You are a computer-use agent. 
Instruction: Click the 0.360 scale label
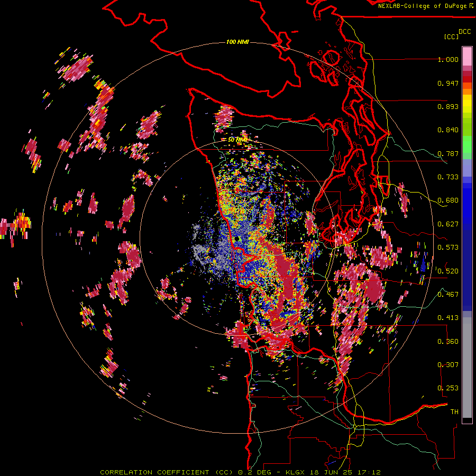(x=448, y=342)
